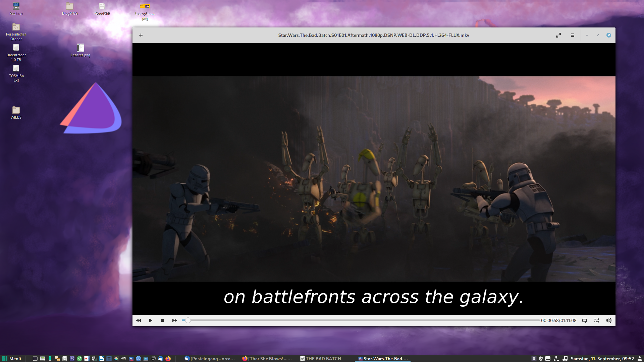The image size is (644, 362).
Task: Stop the video playback
Action: 163,320
